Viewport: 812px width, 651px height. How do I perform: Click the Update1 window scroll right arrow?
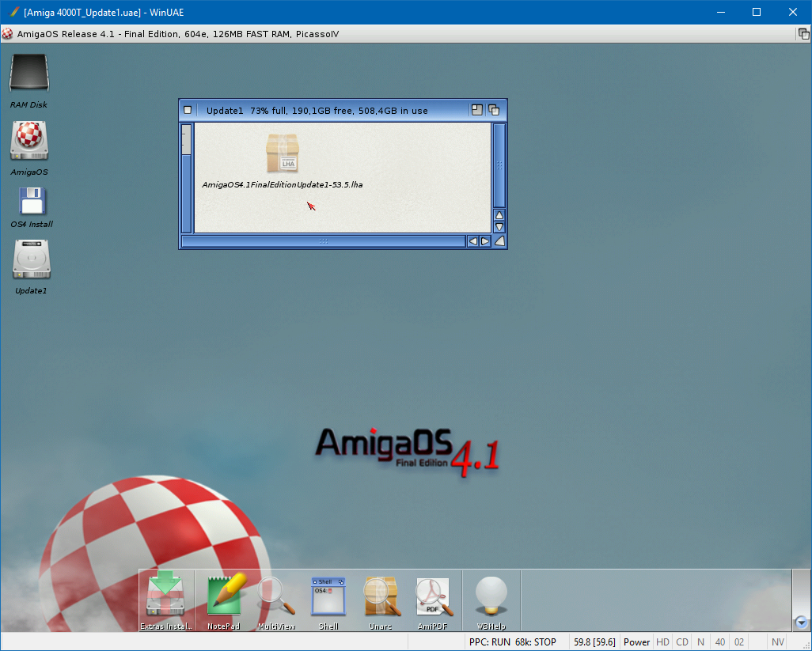click(x=485, y=241)
